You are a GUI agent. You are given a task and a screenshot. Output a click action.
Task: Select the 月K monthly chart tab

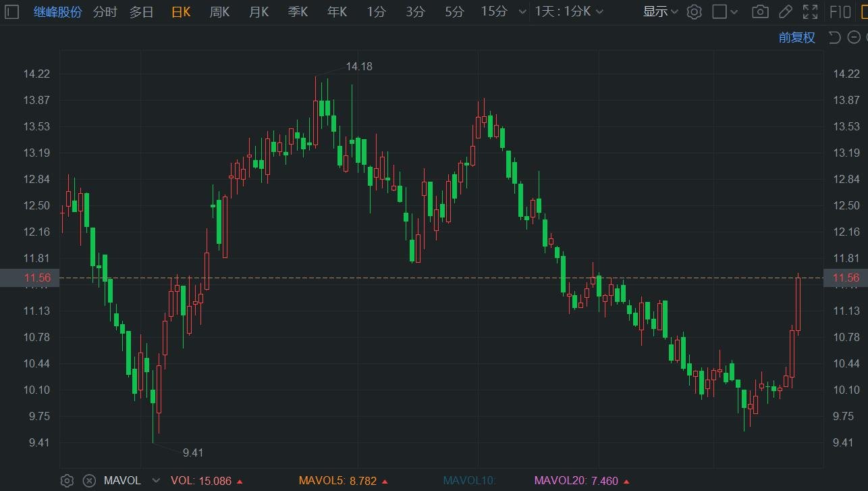(x=259, y=12)
